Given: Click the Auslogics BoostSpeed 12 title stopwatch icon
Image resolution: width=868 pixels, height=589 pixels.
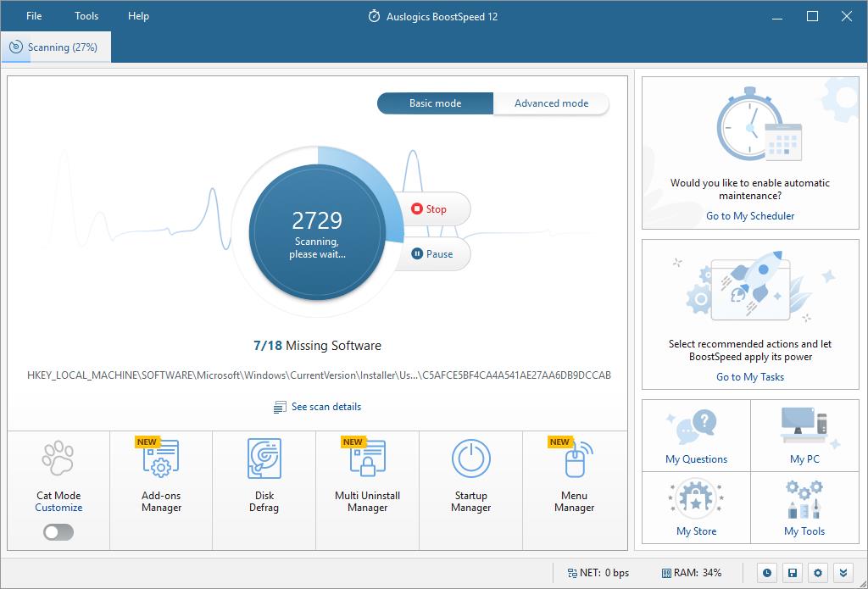Looking at the screenshot, I should click(x=374, y=16).
